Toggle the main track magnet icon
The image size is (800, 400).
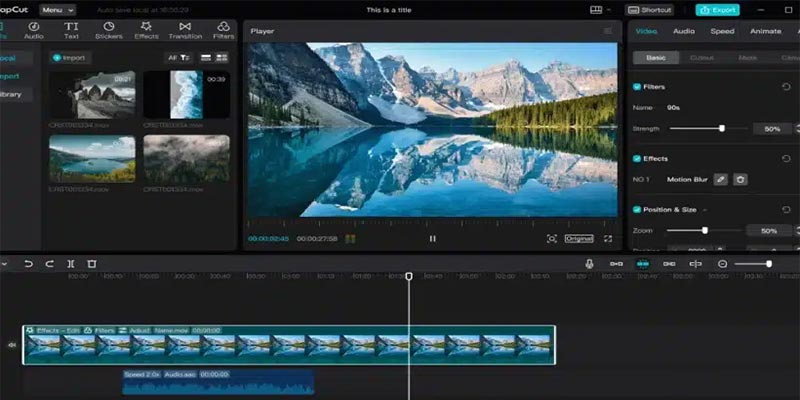pos(616,264)
